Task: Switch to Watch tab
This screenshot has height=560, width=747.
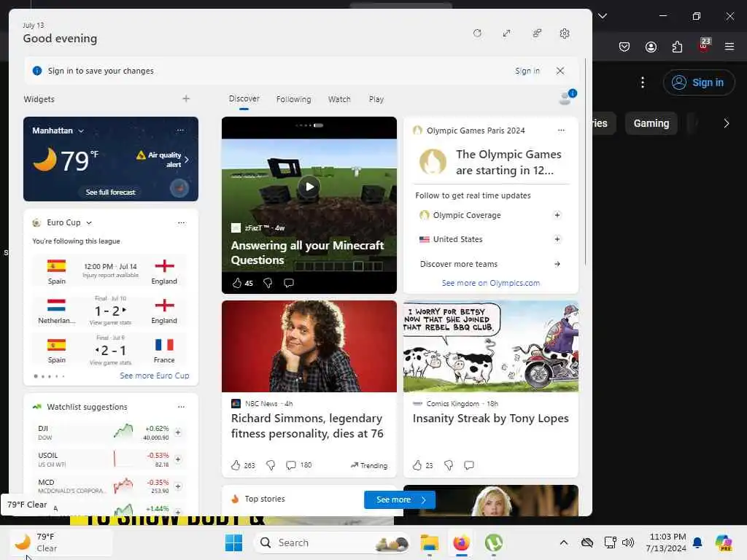Action: pos(339,99)
